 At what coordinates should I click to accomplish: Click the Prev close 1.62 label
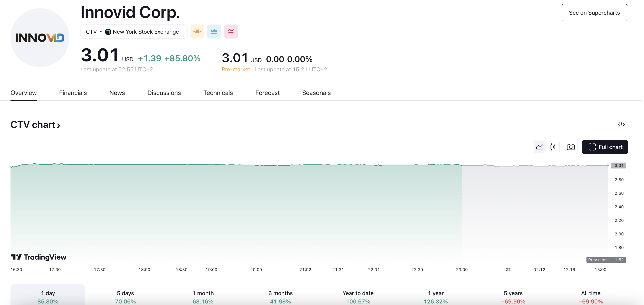606,260
